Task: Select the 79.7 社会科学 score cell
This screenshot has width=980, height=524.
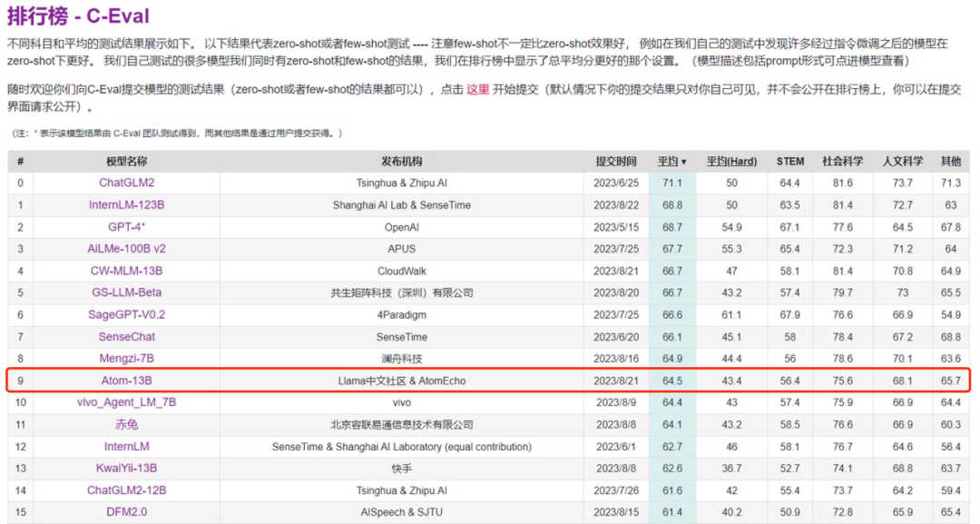Action: [842, 292]
